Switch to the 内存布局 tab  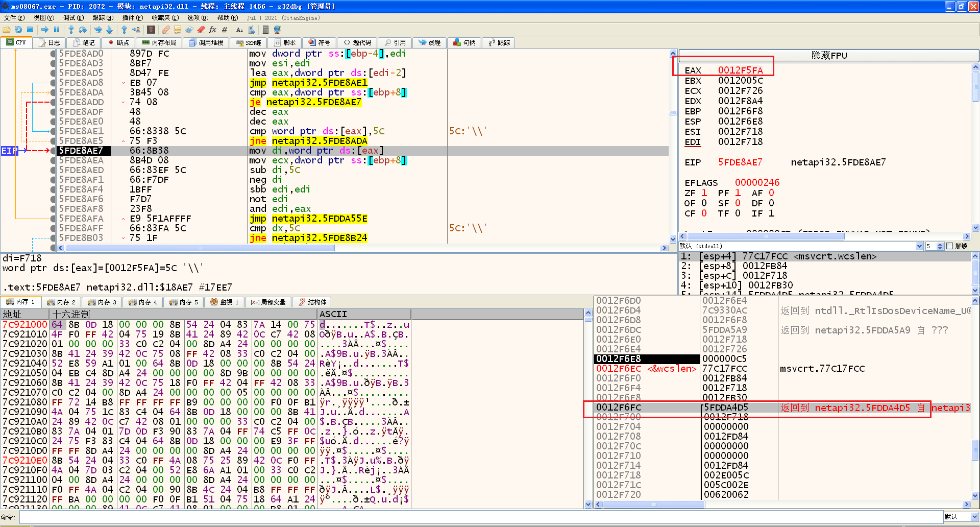159,42
